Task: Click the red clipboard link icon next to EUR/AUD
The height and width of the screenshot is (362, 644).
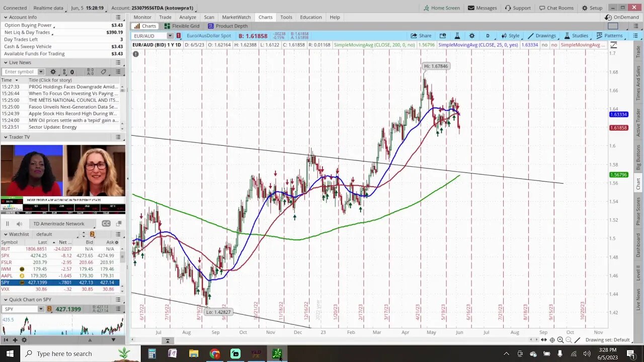Action: pos(179,36)
